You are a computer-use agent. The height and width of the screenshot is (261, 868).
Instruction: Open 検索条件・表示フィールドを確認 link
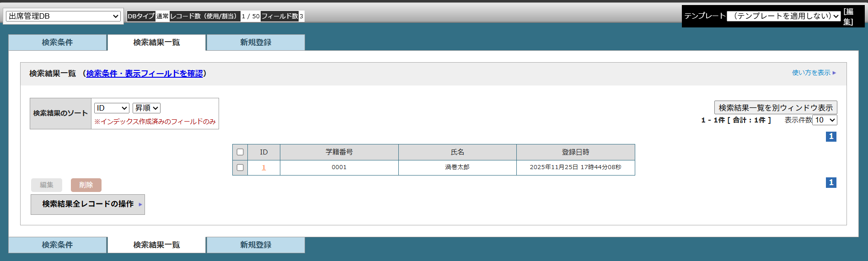145,74
